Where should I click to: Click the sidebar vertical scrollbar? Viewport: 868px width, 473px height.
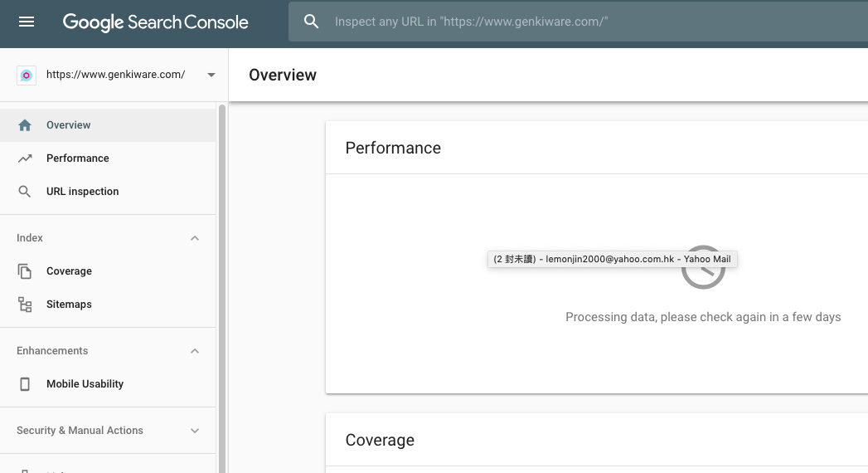[x=222, y=288]
